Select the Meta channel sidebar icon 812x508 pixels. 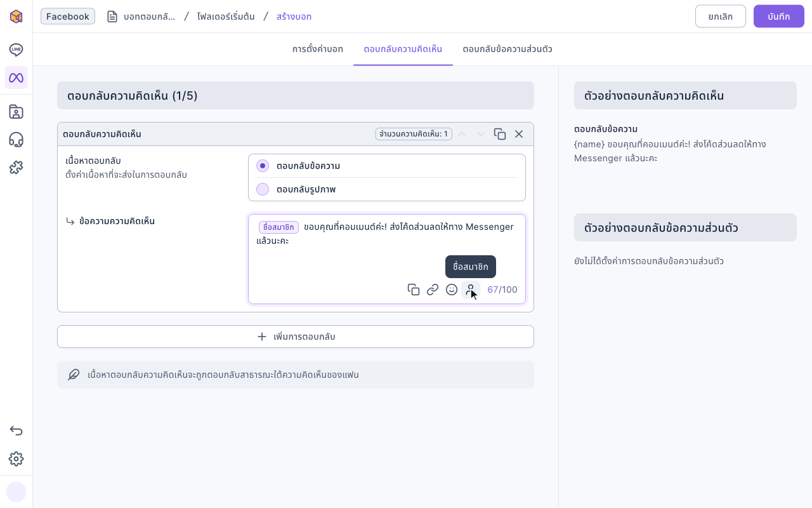16,77
